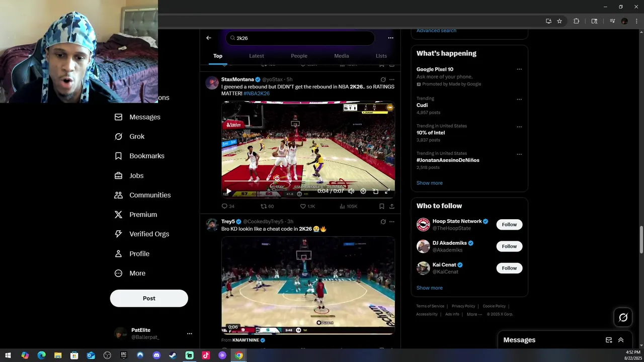The height and width of the screenshot is (362, 644).
Task: Follow Kai Cenat
Action: click(509, 268)
